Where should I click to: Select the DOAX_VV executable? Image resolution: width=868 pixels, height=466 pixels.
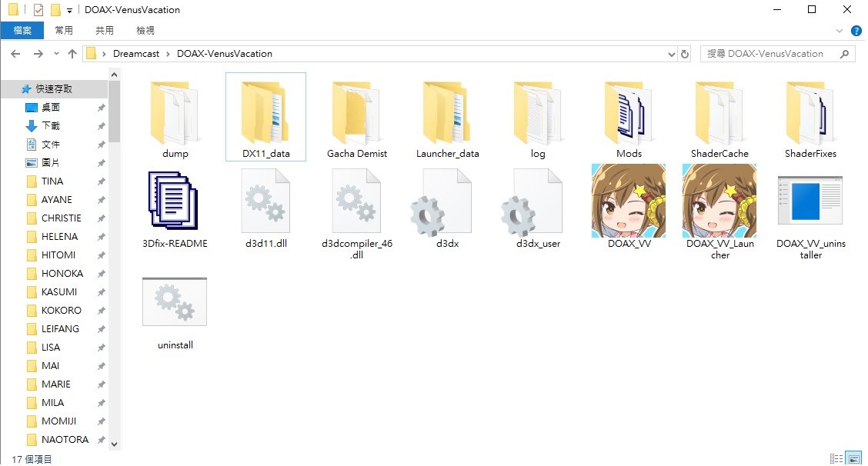coord(629,206)
